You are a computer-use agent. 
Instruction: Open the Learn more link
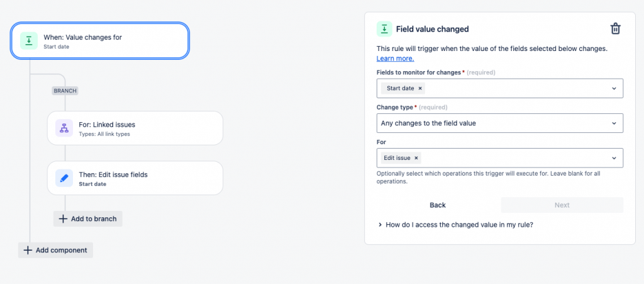tap(395, 59)
